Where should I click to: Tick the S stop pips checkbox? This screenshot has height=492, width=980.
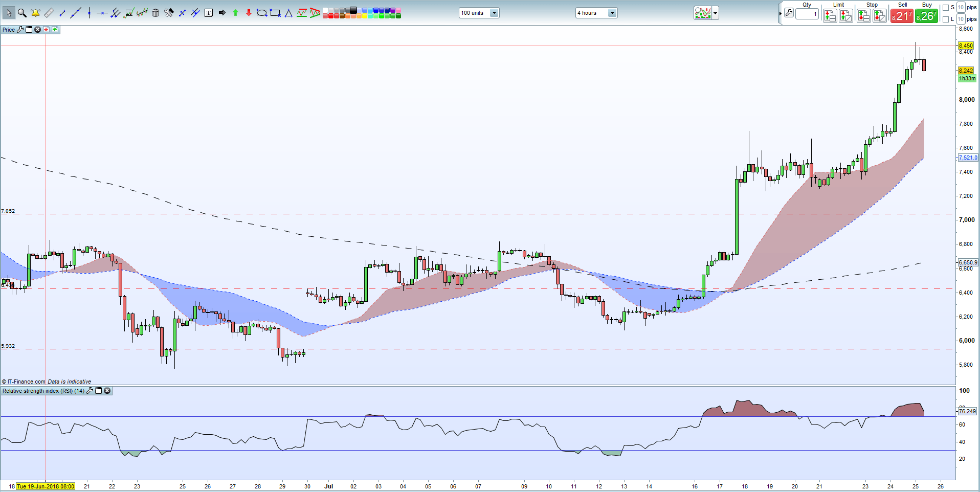[x=945, y=8]
